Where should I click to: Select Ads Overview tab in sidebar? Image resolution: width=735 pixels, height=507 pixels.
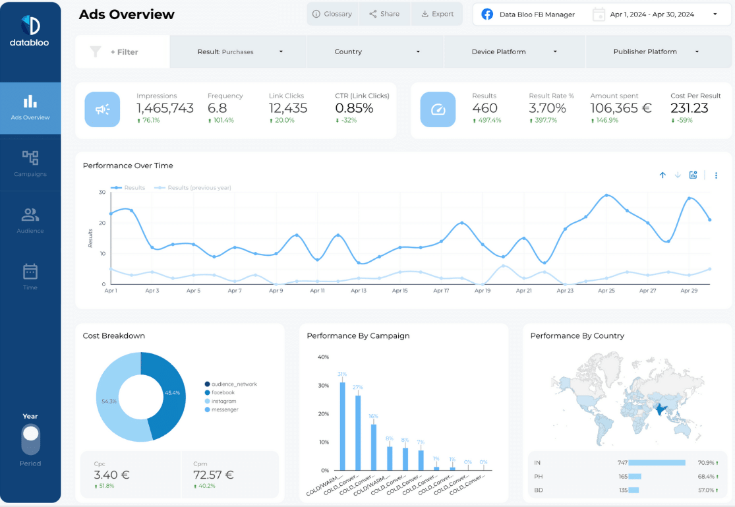30,108
